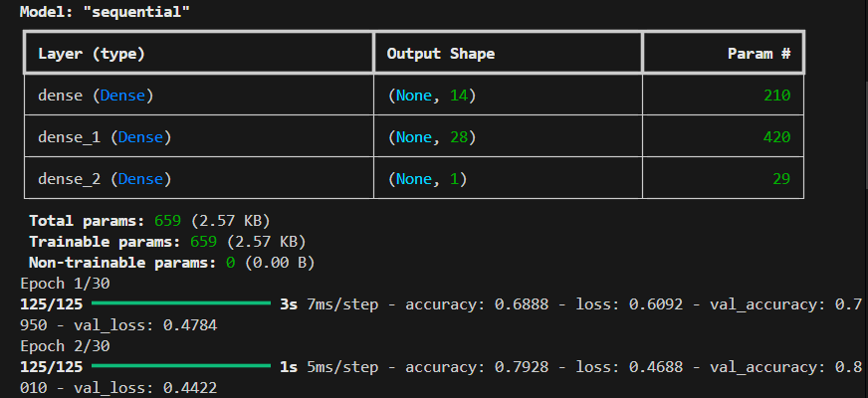This screenshot has width=868, height=398.
Task: Click the "Output Shape" column header
Action: coord(440,52)
